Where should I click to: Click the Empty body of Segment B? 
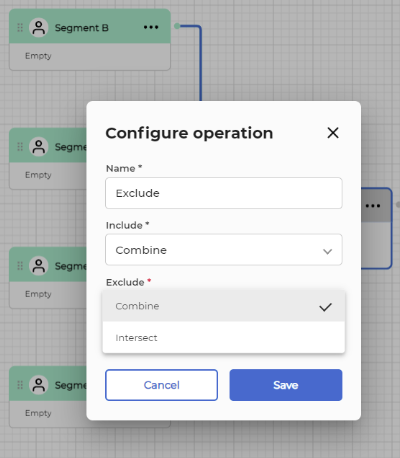[x=90, y=56]
